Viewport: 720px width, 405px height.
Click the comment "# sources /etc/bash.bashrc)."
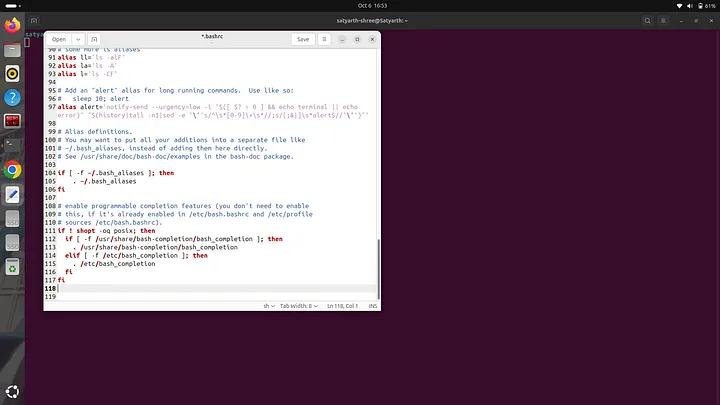(x=110, y=223)
